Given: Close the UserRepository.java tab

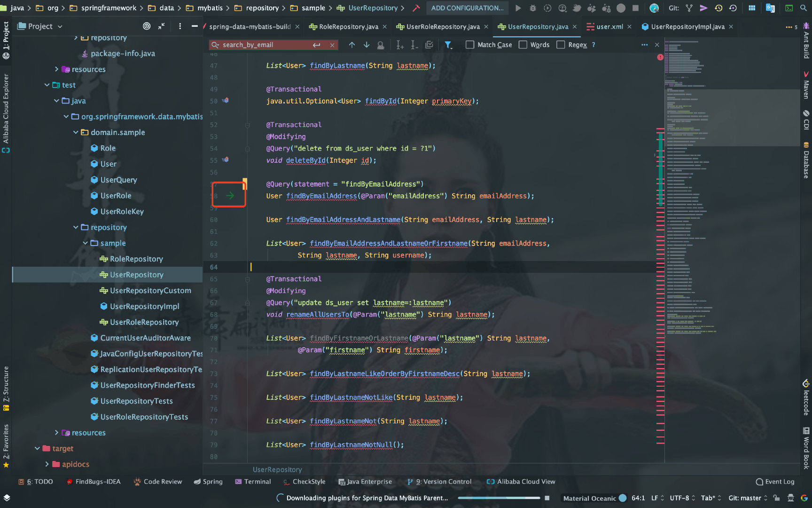Looking at the screenshot, I should point(575,27).
